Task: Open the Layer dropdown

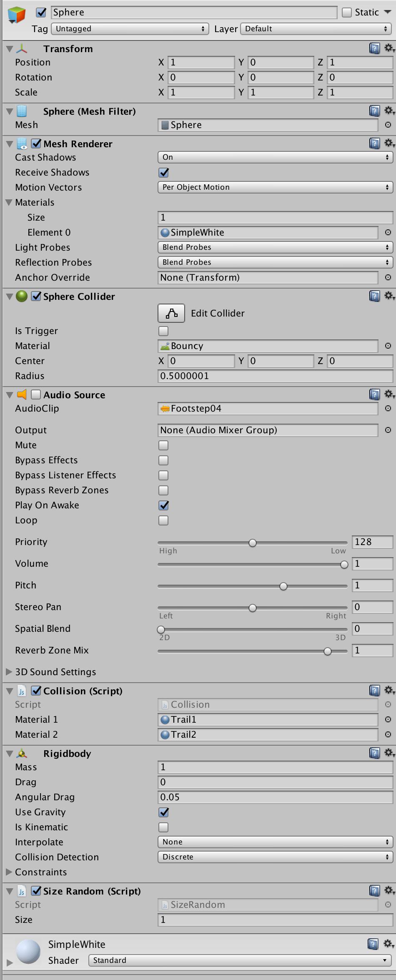Action: [x=316, y=29]
